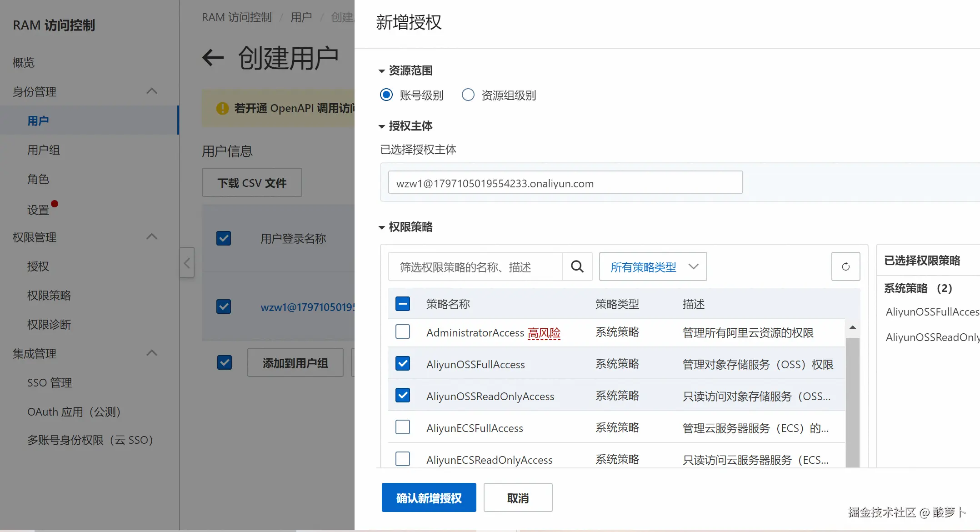The image size is (980, 532).
Task: Click the back arrow beside 创建用户
Action: 213,58
